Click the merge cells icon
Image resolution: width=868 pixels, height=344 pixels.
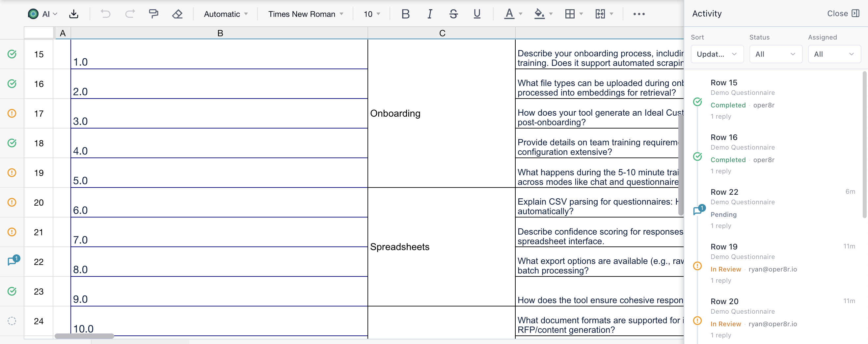pyautogui.click(x=602, y=14)
